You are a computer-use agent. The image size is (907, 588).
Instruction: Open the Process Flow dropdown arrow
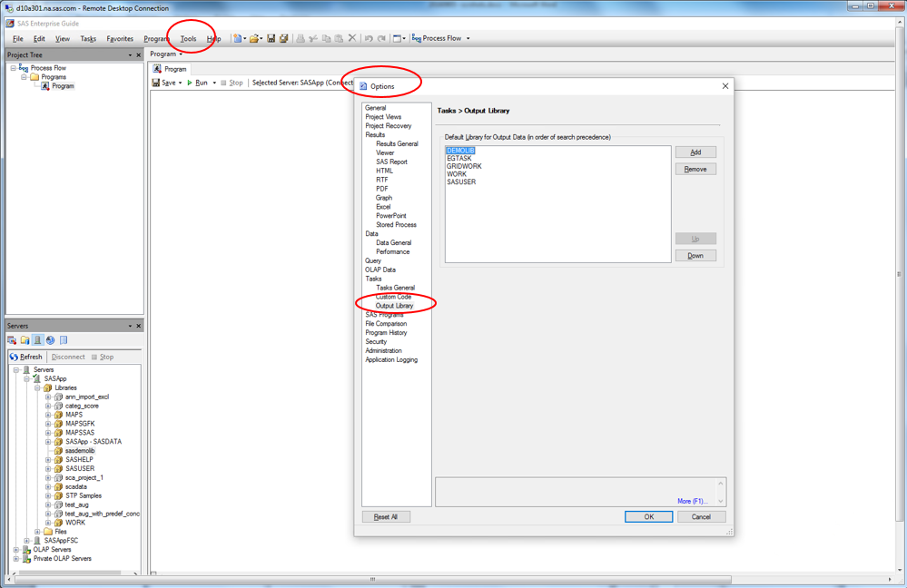click(x=468, y=38)
